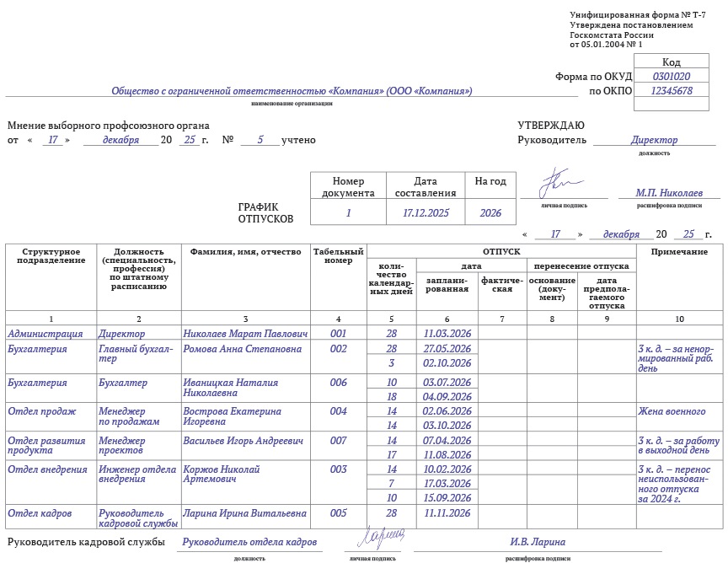Click personnel number 007 in the table
The image size is (728, 563).
[338, 441]
